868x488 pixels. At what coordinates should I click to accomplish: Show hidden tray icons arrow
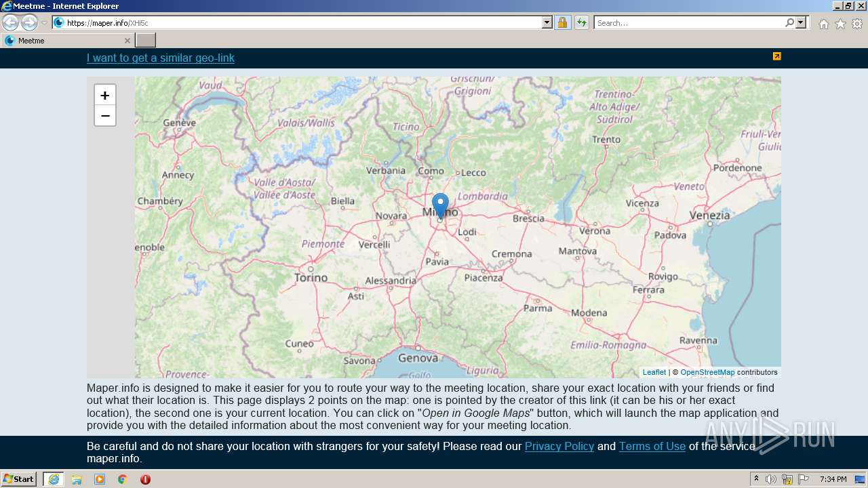[x=756, y=479]
